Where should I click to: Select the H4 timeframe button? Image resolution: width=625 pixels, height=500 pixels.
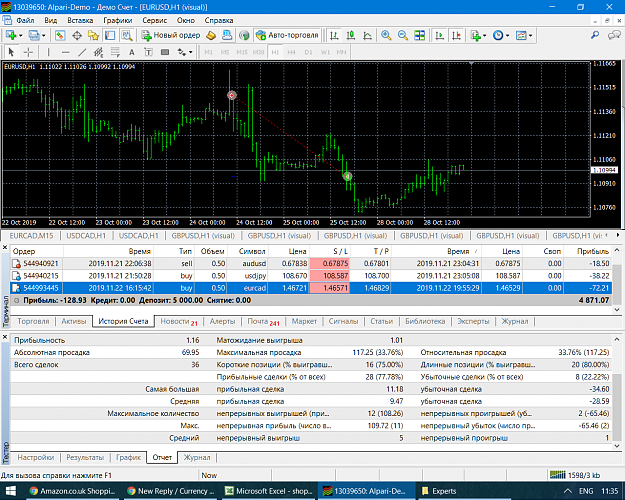[291, 52]
